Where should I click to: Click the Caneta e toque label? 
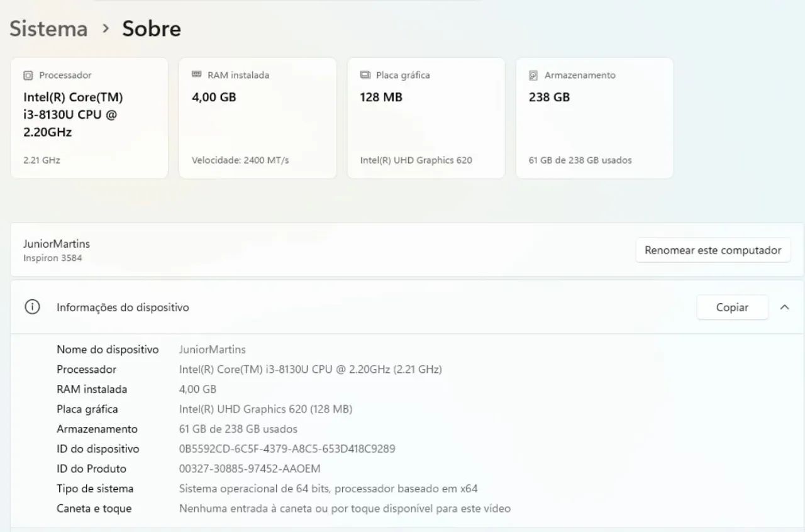click(94, 509)
